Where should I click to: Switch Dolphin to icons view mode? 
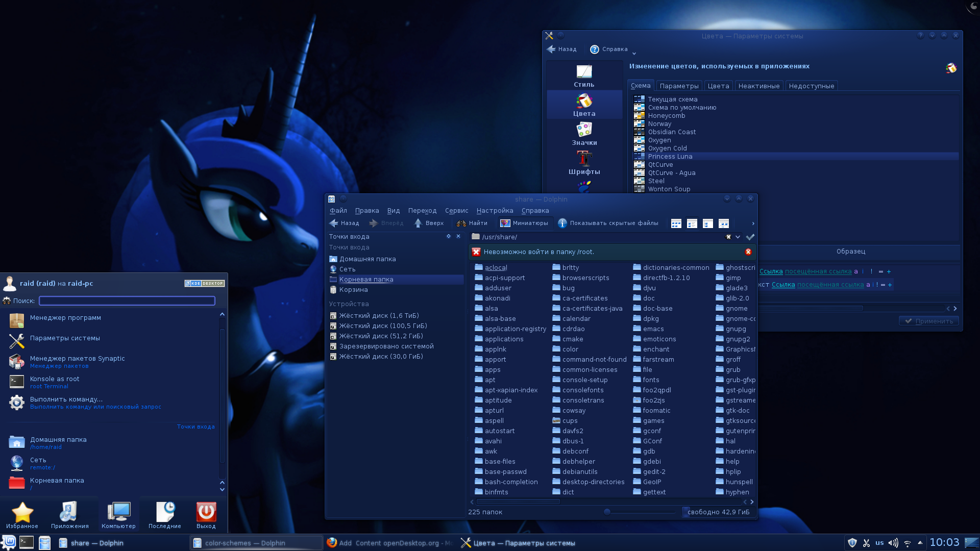tap(676, 223)
